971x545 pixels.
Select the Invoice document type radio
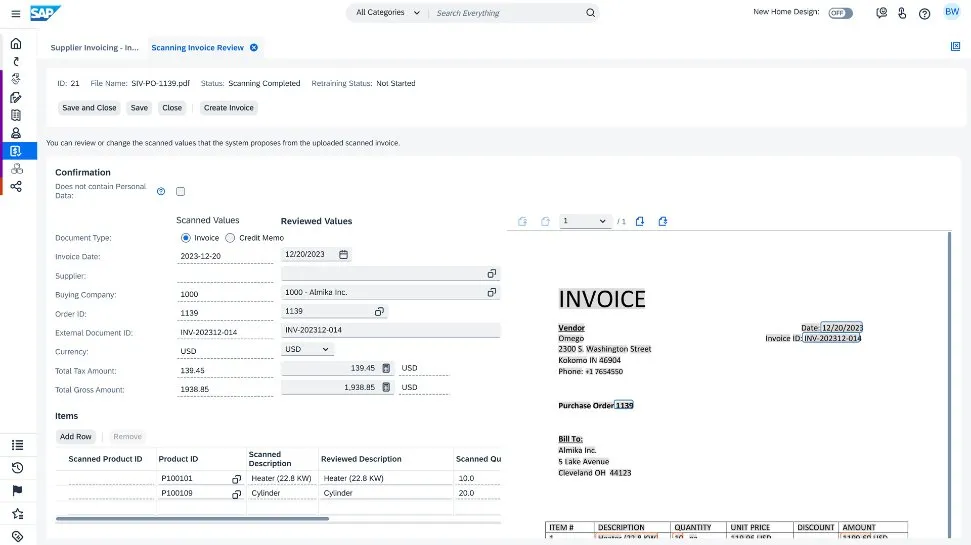(x=185, y=238)
